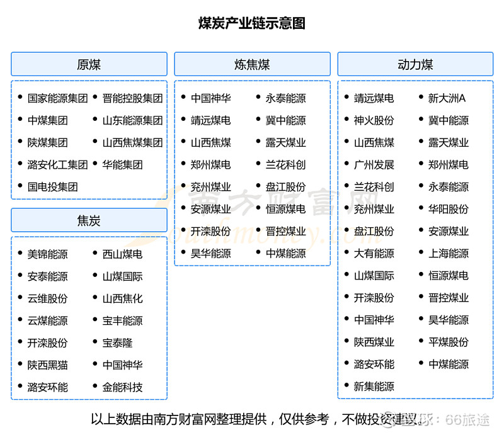
Task: Open the 动力煤 header box
Action: click(415, 65)
